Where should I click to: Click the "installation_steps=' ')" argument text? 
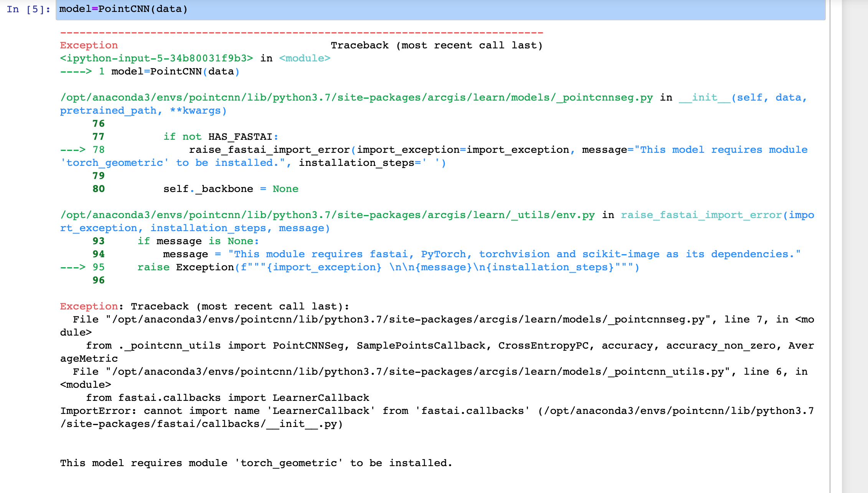(x=372, y=163)
